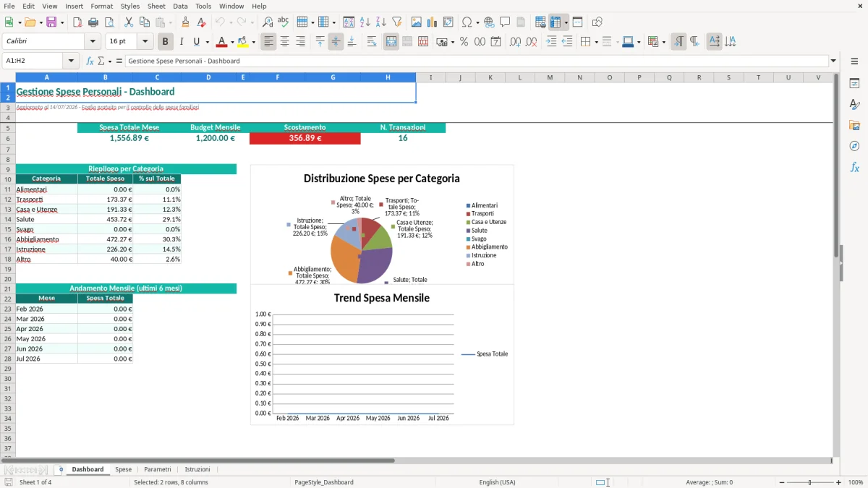Click the Cut scissors icon
868x488 pixels.
(129, 22)
